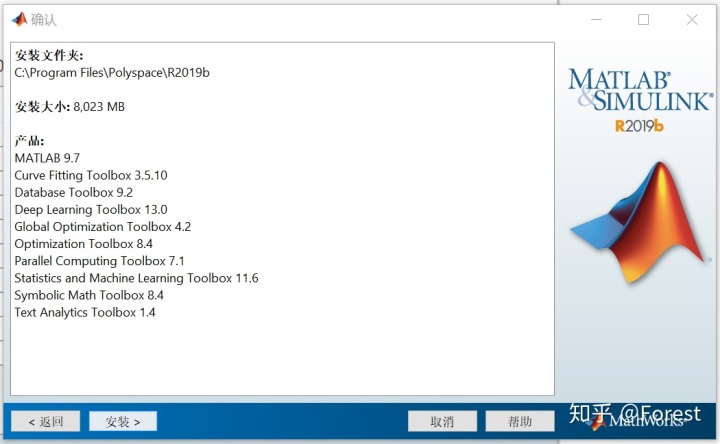Go back with the < 返回 button
This screenshot has width=720, height=444.
click(x=45, y=422)
